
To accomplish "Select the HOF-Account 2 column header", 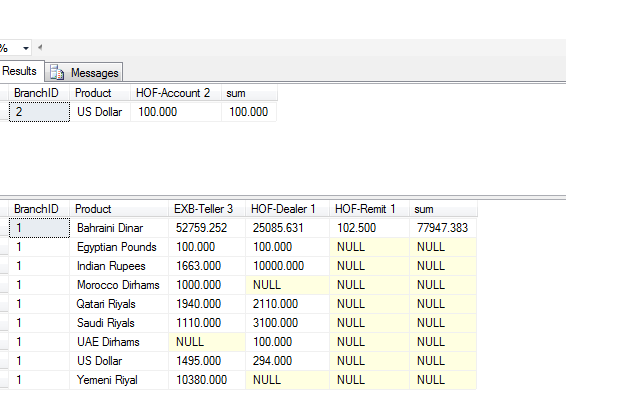I will tap(176, 93).
